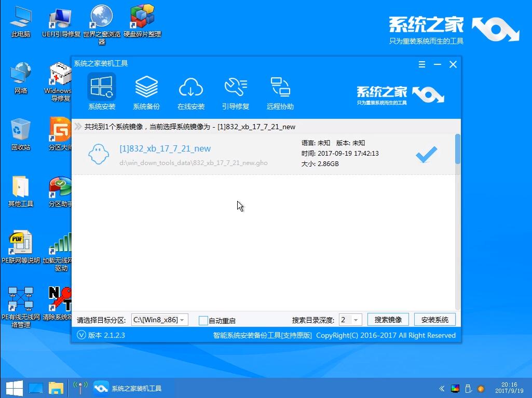Image resolution: width=532 pixels, height=398 pixels.
Task: Click the ghost icon beside the image entry
Action: point(99,155)
